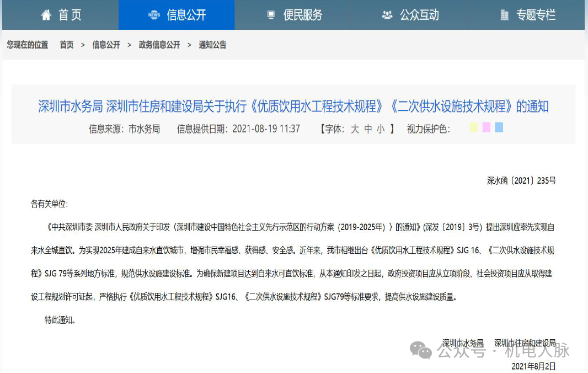Select the yellow eye-protection color swatch
The width and height of the screenshot is (588, 374).
click(x=473, y=127)
